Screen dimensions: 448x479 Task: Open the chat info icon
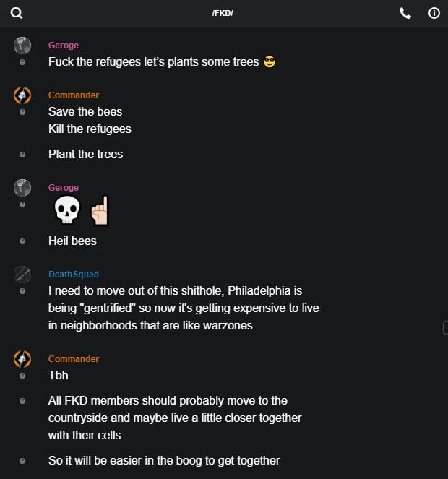click(434, 13)
